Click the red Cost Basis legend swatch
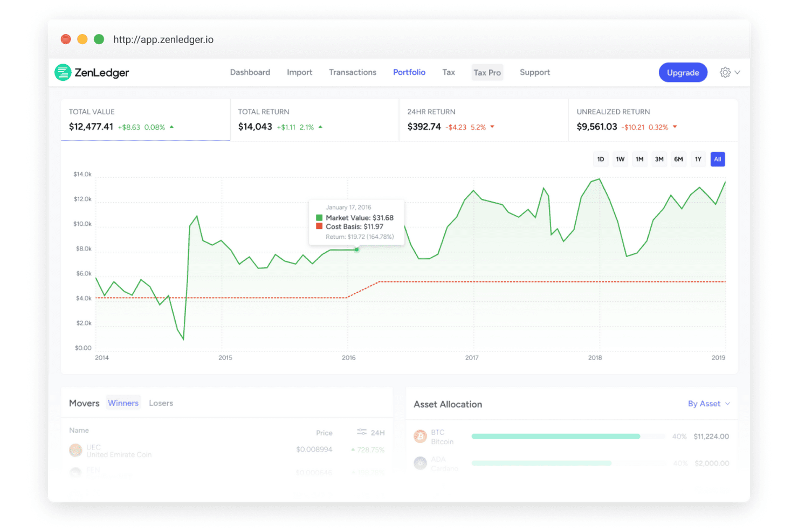 click(x=319, y=226)
